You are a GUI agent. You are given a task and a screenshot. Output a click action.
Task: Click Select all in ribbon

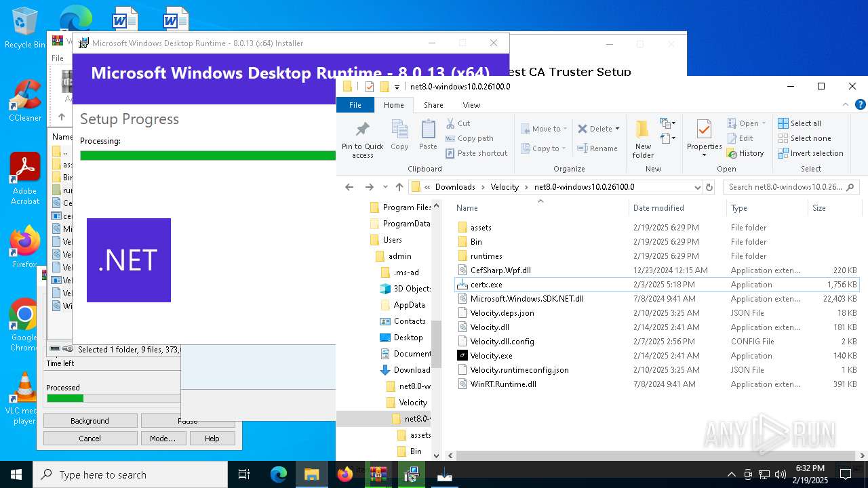click(800, 123)
